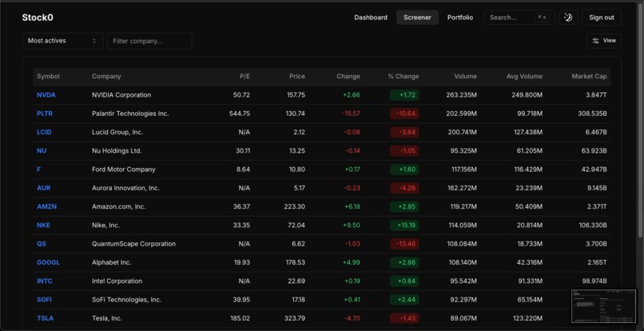The image size is (644, 331).
Task: Open the AMZN symbol link
Action: coord(47,206)
